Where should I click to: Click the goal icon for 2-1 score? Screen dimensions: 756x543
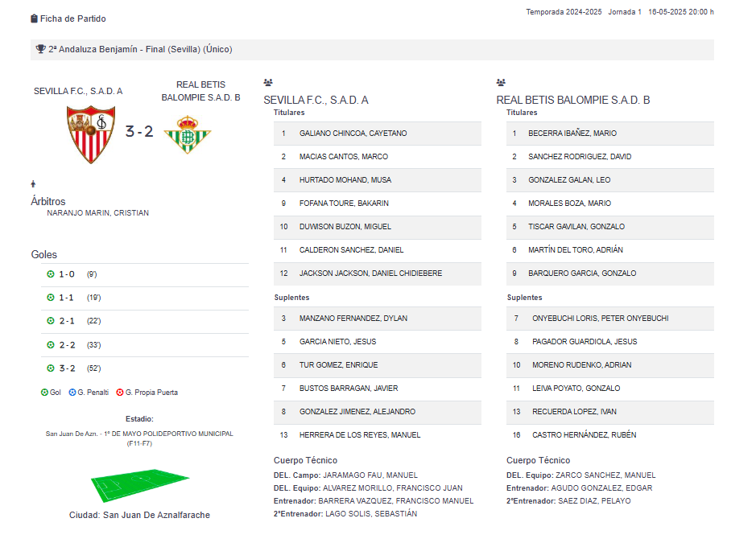pos(51,321)
